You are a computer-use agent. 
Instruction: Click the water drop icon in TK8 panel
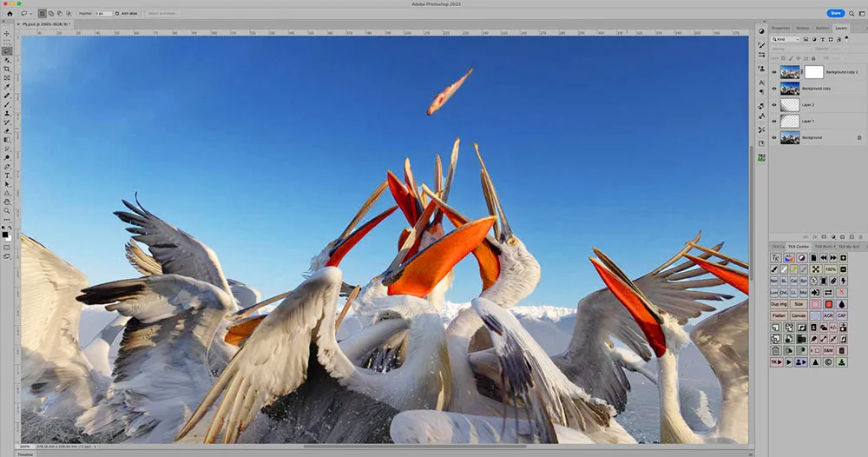pos(842,304)
